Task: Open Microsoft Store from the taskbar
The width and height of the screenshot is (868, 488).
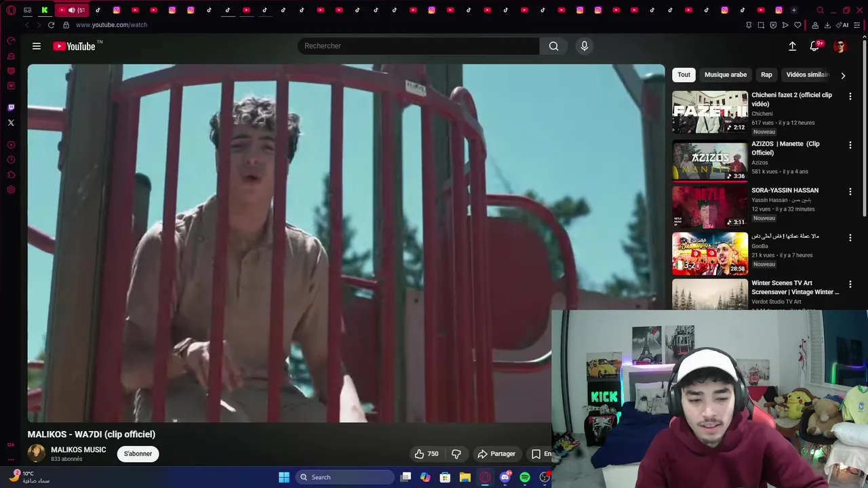Action: pos(446,477)
